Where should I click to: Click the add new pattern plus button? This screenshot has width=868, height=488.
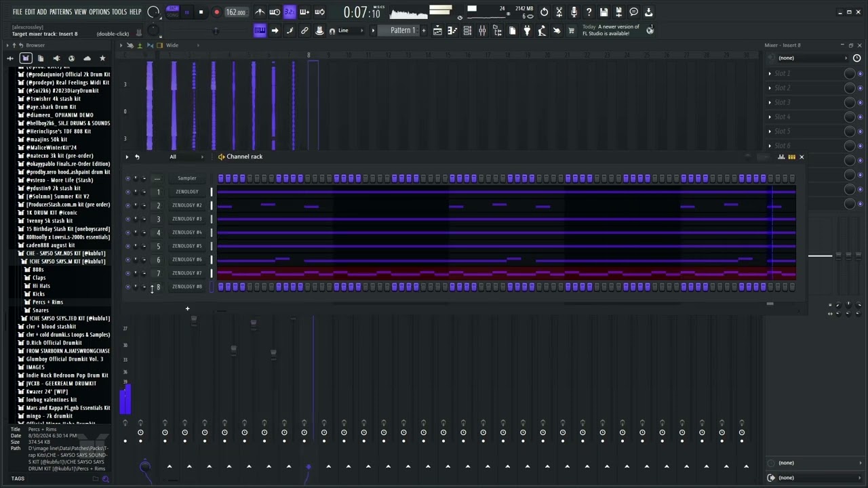coord(423,30)
